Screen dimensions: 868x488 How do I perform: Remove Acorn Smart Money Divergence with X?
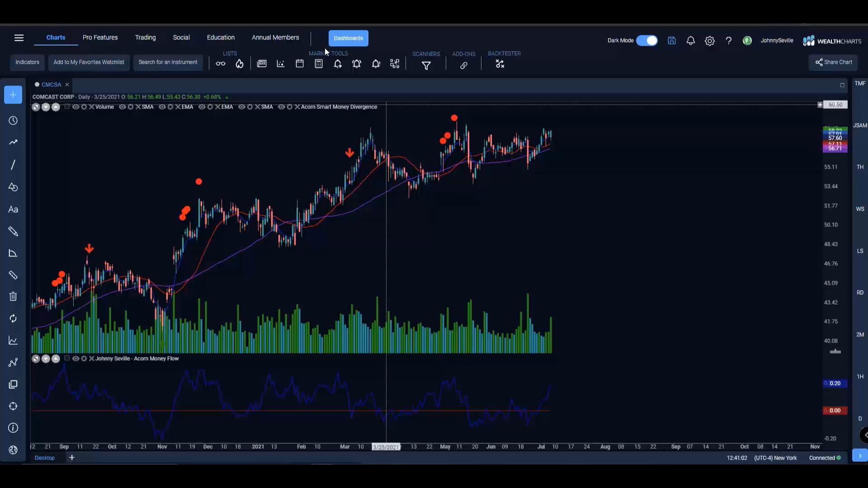pyautogui.click(x=297, y=107)
